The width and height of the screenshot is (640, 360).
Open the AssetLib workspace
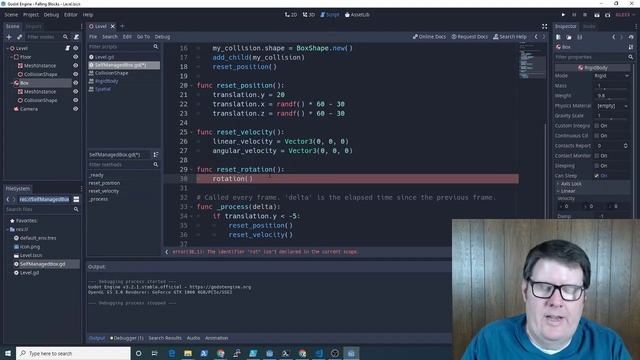pyautogui.click(x=357, y=15)
